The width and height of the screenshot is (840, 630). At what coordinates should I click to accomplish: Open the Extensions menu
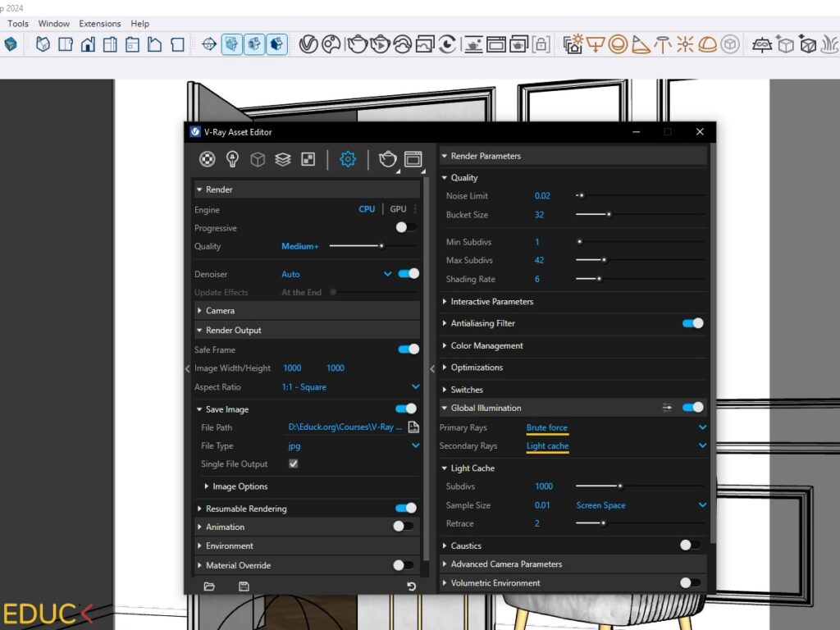coord(99,24)
